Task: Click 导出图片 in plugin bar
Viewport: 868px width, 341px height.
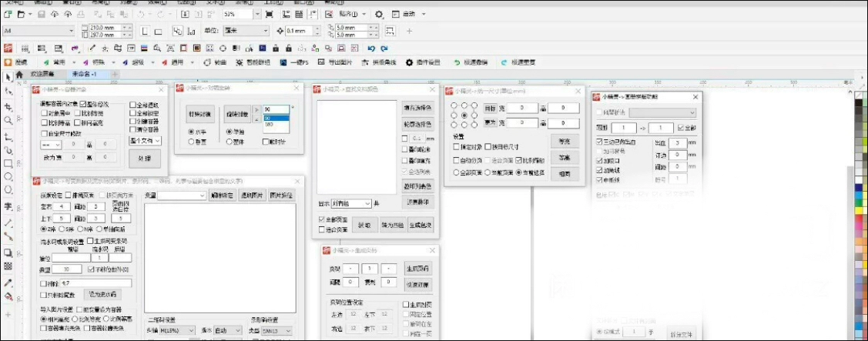Action: (x=335, y=62)
